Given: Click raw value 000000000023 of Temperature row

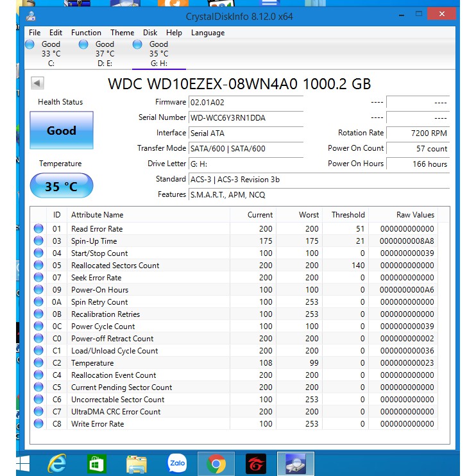Looking at the screenshot, I should (407, 362).
